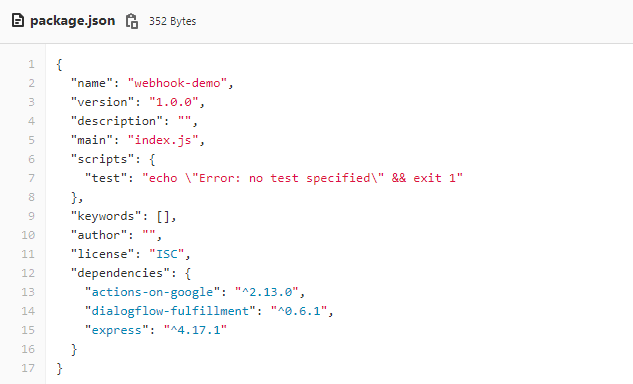Screen dimensions: 633x384
Task: Select line number 1 in the gutter
Action: (x=31, y=64)
